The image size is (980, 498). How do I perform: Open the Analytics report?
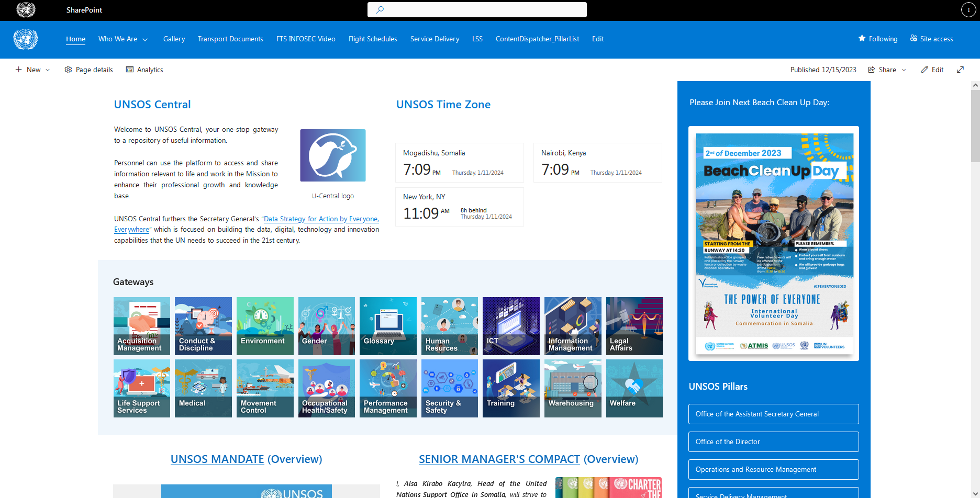click(144, 70)
